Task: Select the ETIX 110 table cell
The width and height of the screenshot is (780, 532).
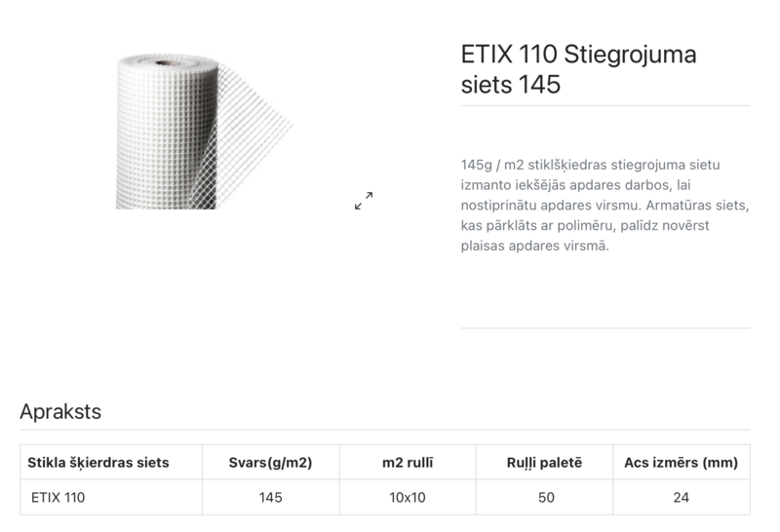Action: [58, 497]
